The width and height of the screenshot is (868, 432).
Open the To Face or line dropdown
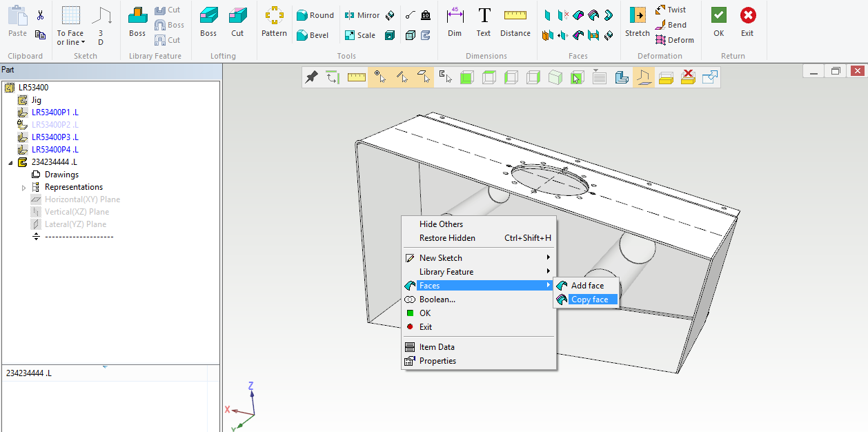[x=70, y=37]
